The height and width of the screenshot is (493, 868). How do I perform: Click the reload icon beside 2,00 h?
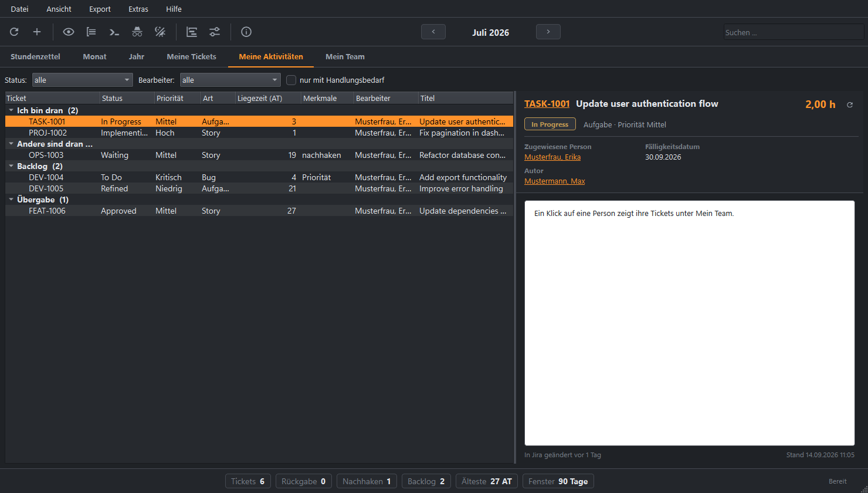(850, 104)
